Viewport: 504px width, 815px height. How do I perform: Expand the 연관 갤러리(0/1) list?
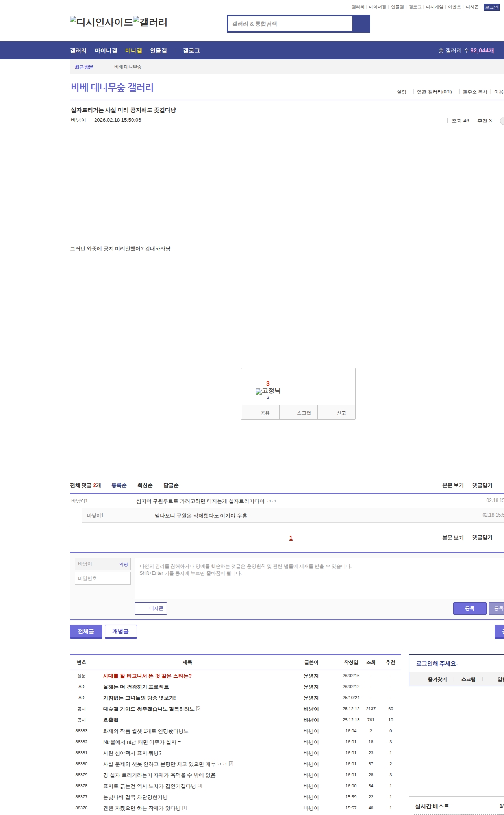pos(434,92)
